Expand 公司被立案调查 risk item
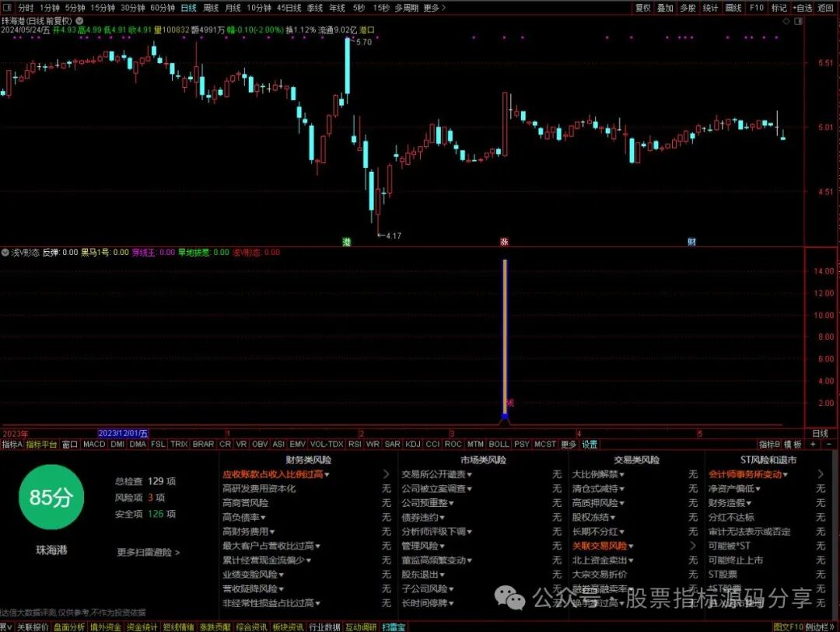This screenshot has width=840, height=632. coord(436,488)
